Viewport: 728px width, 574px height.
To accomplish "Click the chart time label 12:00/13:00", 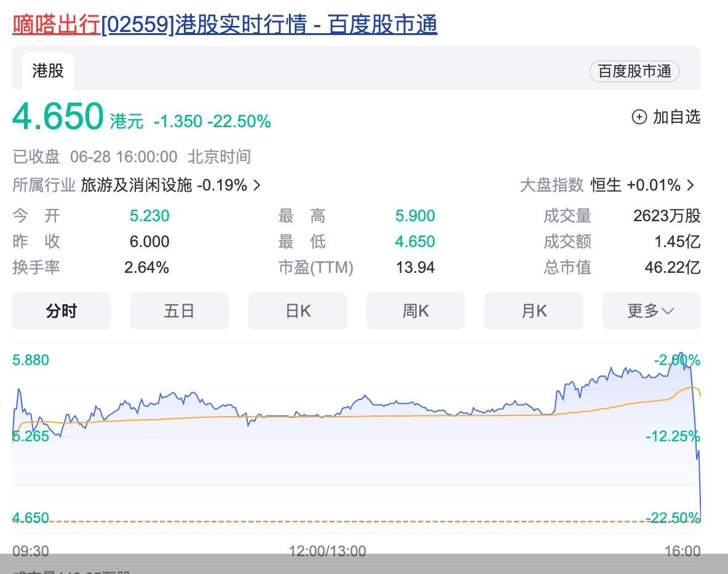I will [x=327, y=551].
